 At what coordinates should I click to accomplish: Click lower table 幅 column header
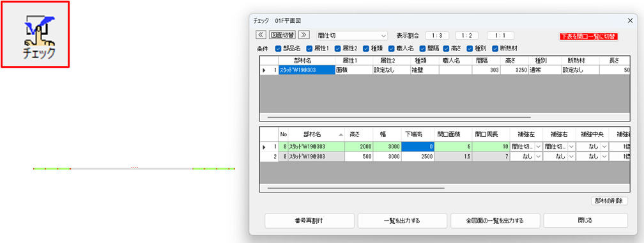pyautogui.click(x=387, y=134)
